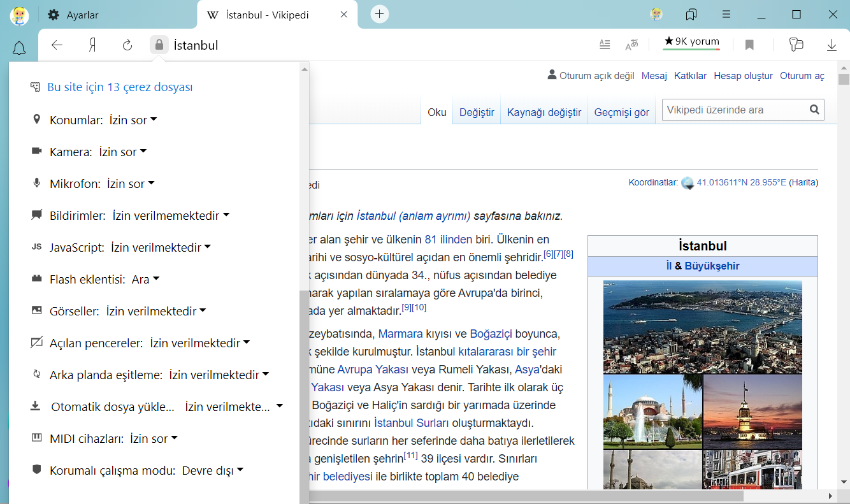Open the Kamera permission dropdown
Image resolution: width=850 pixels, height=504 pixels.
122,152
